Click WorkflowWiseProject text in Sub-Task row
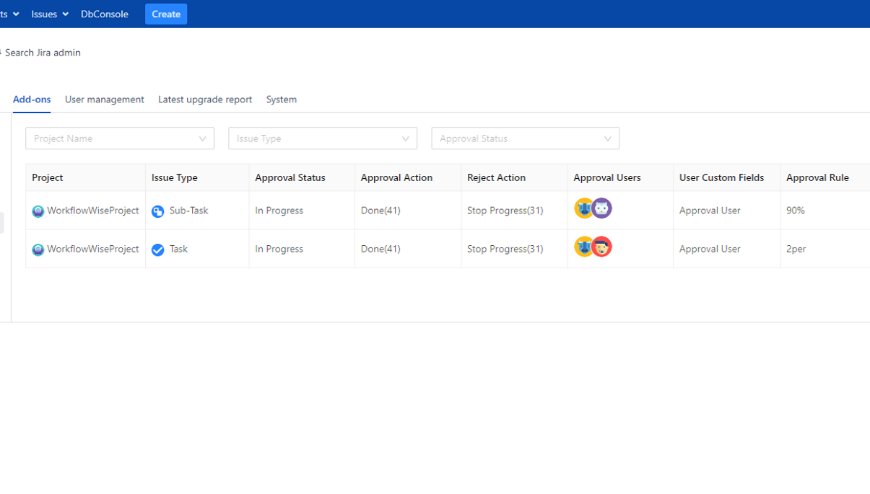The image size is (870, 494). pos(93,210)
